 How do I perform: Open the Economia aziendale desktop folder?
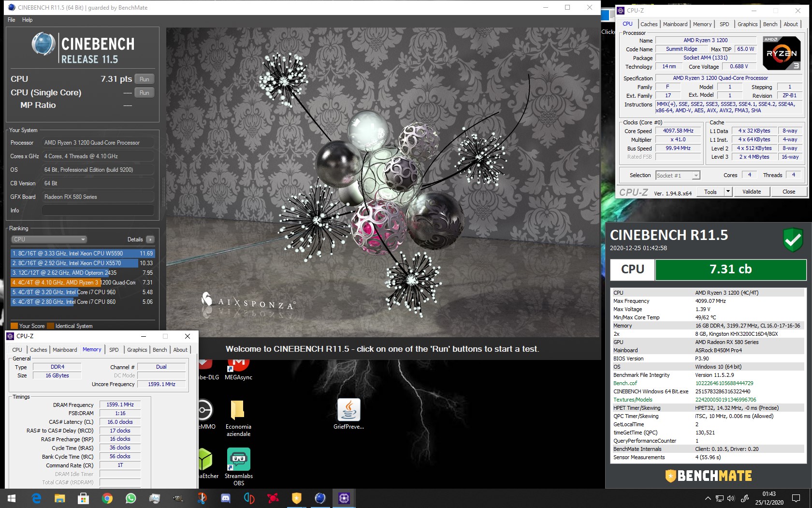click(x=238, y=418)
